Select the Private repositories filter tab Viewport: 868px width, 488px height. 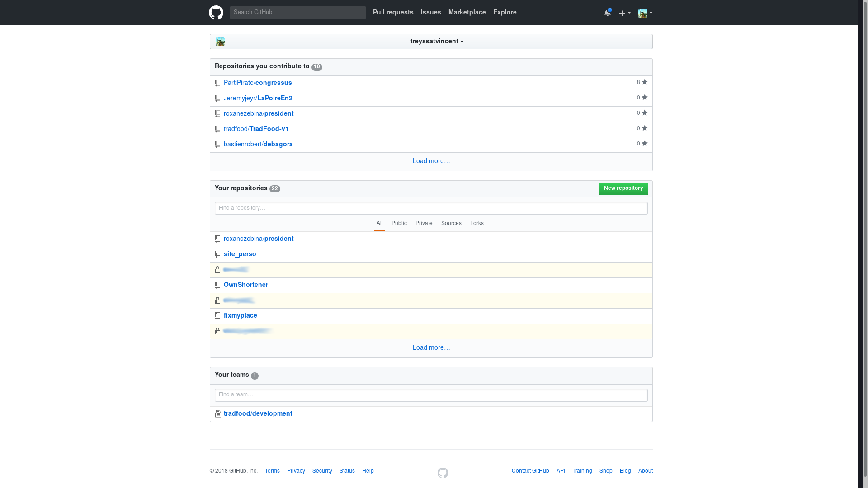pos(424,224)
